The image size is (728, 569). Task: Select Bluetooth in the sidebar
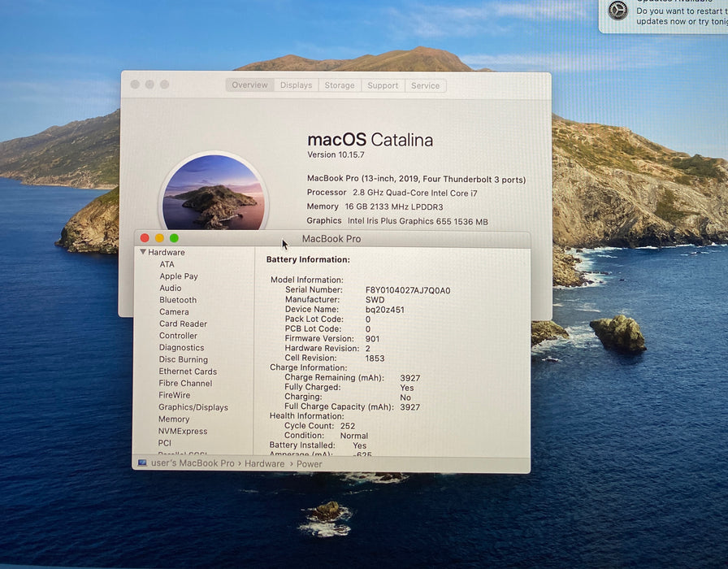point(178,300)
